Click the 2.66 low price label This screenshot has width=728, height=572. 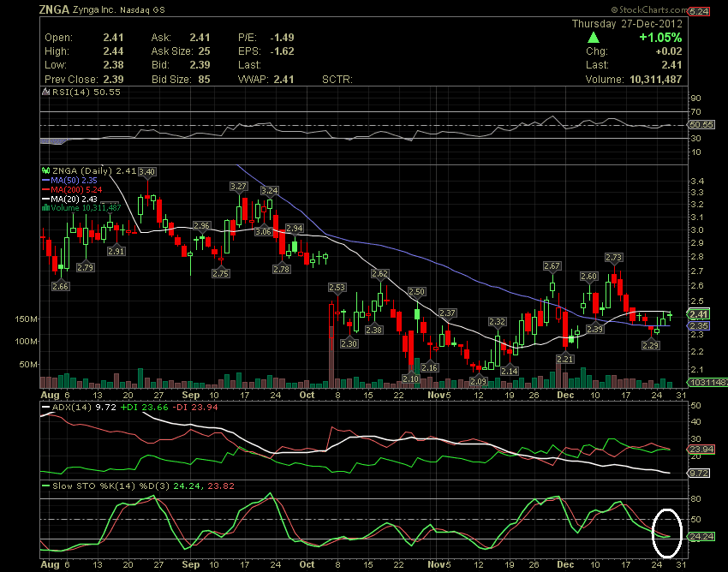pos(60,287)
